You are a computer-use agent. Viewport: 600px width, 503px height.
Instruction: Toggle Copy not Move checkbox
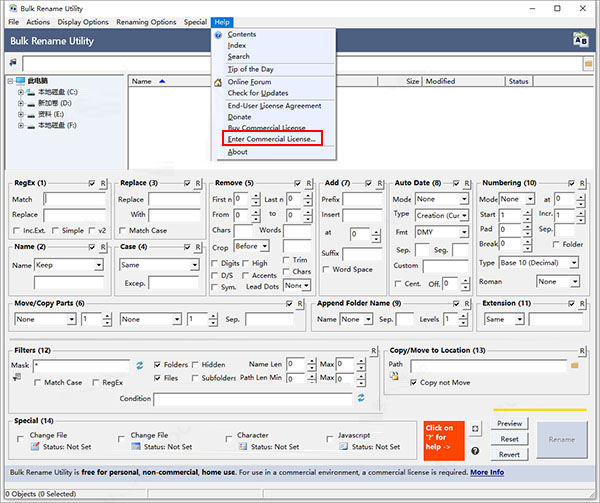tap(413, 382)
